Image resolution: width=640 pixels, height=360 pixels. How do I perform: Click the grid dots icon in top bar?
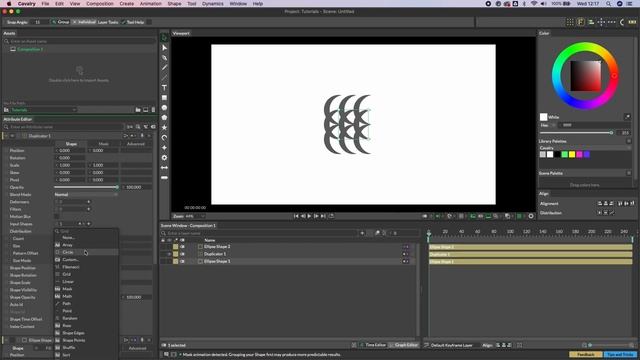[570, 22]
